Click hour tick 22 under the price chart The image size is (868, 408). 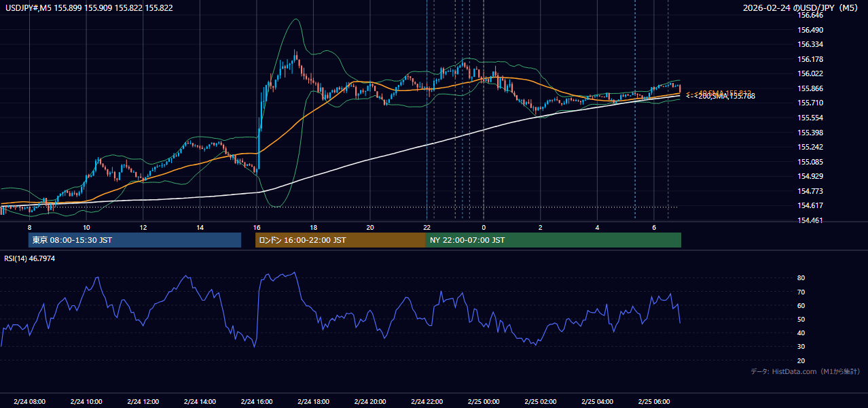click(x=427, y=227)
